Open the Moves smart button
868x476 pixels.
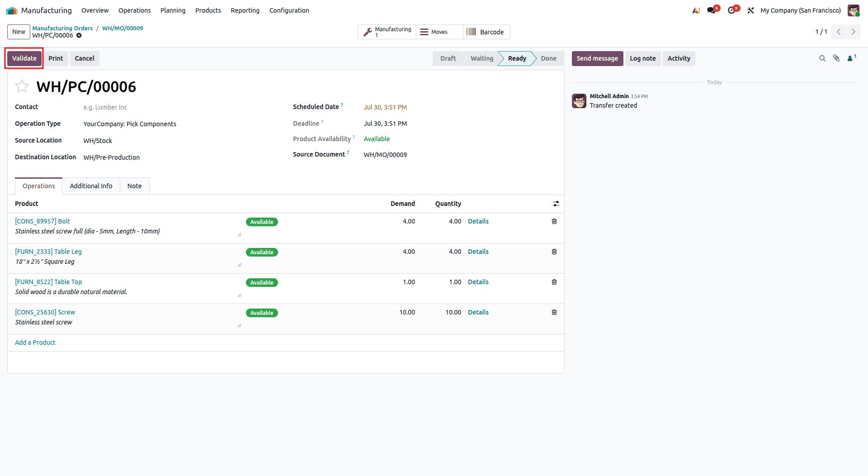(x=439, y=32)
